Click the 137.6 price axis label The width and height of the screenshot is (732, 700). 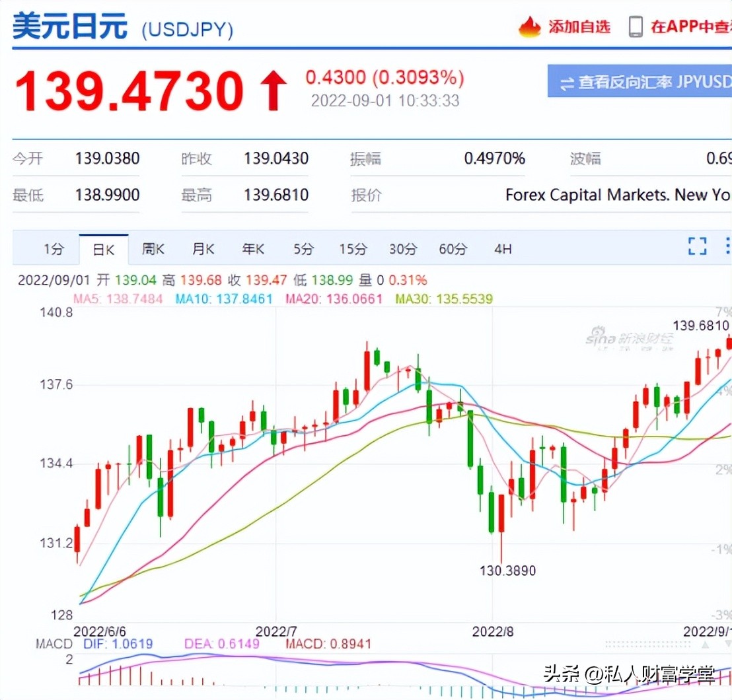click(57, 384)
